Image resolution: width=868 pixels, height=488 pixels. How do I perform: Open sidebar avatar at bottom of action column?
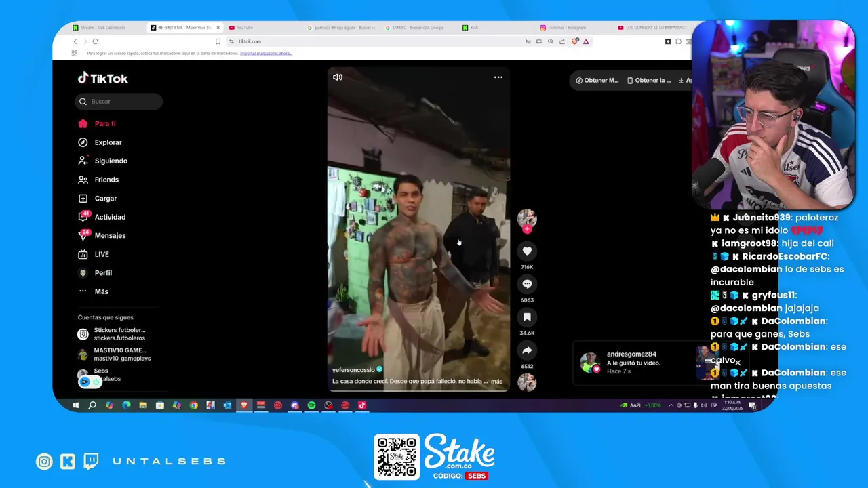(527, 382)
